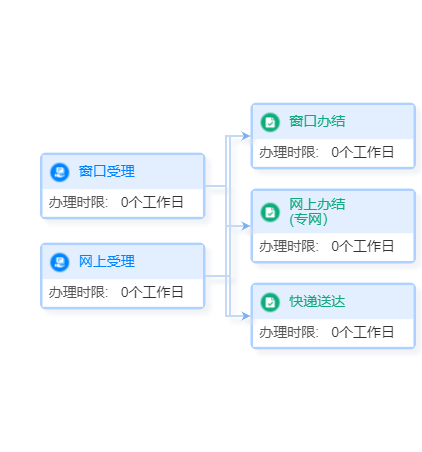Screen dimensions: 422x452
Task: Click the blue icon of 窗口受理 node
Action: (x=60, y=172)
